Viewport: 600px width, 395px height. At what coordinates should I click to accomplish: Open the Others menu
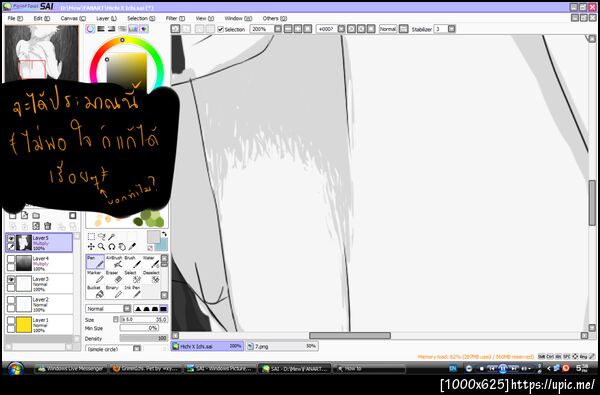click(x=275, y=18)
